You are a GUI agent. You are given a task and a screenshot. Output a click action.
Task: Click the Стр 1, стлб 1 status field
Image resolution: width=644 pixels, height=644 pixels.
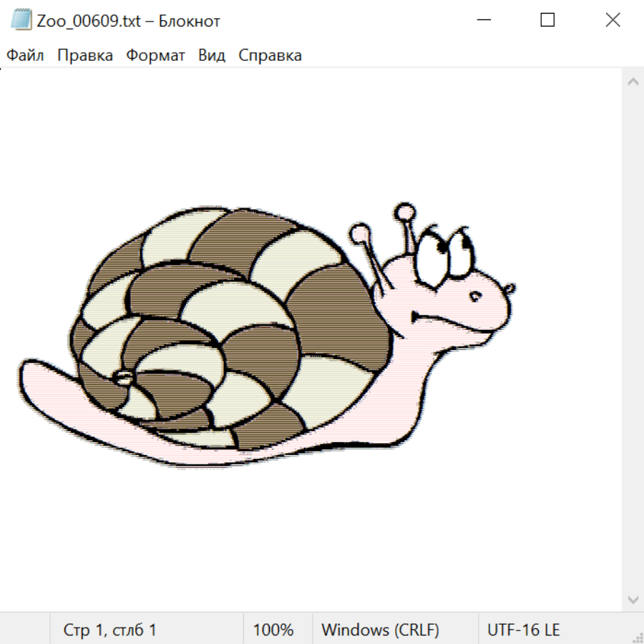click(x=110, y=630)
